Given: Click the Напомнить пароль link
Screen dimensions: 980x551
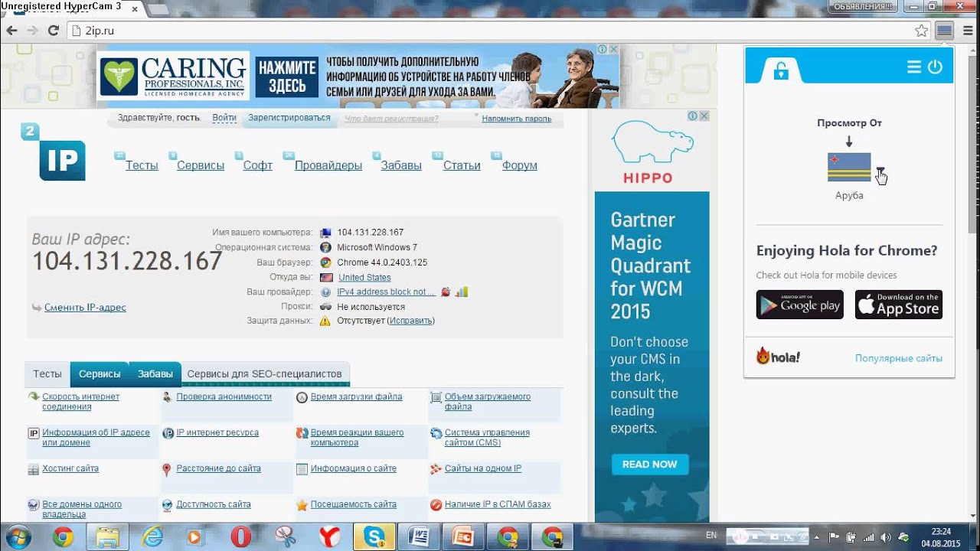Looking at the screenshot, I should point(517,119).
